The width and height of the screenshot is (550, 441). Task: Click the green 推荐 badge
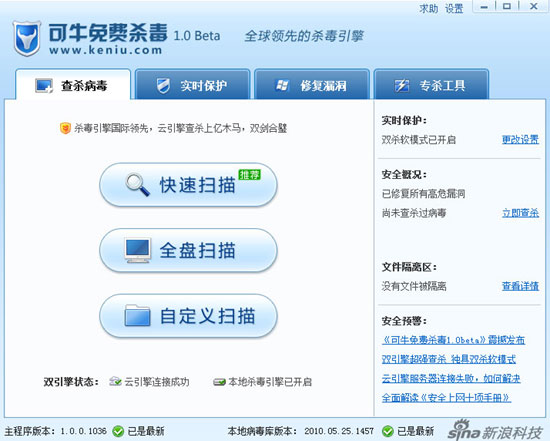click(249, 174)
